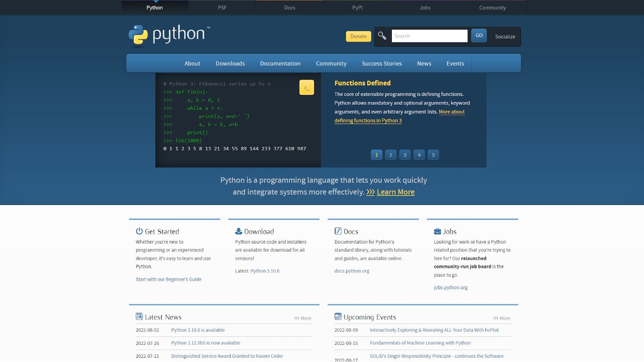Show slide 1 of the code carousel
The image size is (644, 362).
point(377,155)
